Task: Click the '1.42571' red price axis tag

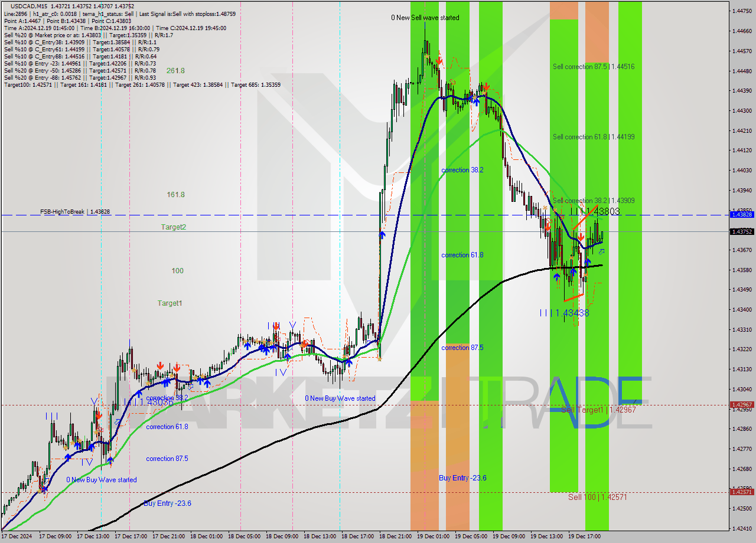Action: [x=742, y=492]
